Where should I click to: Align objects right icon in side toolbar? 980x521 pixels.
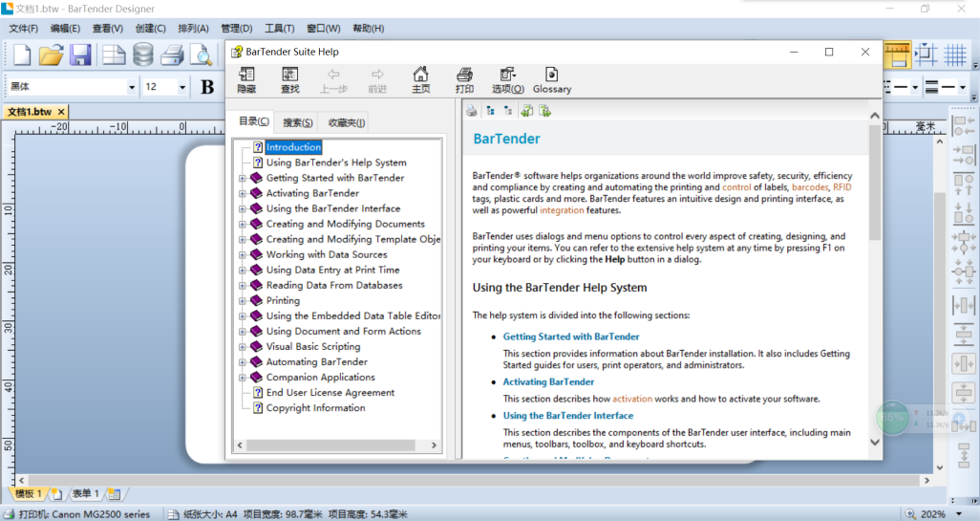coord(963,155)
